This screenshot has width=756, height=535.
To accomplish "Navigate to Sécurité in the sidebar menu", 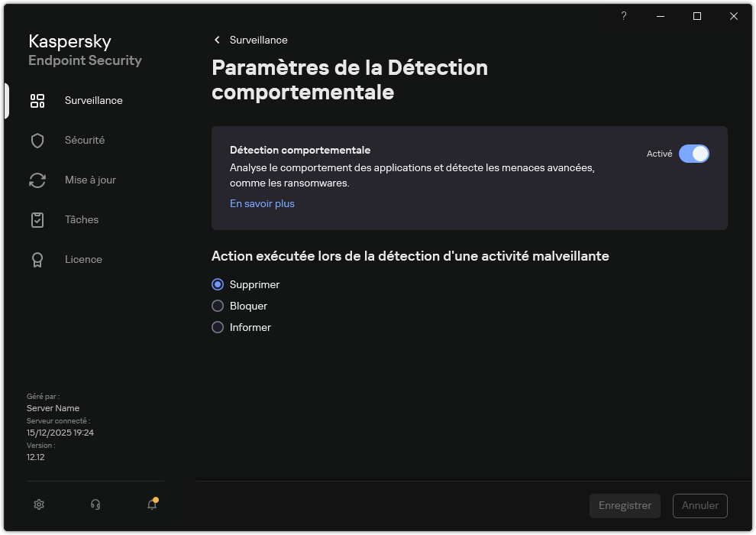I will [x=84, y=140].
